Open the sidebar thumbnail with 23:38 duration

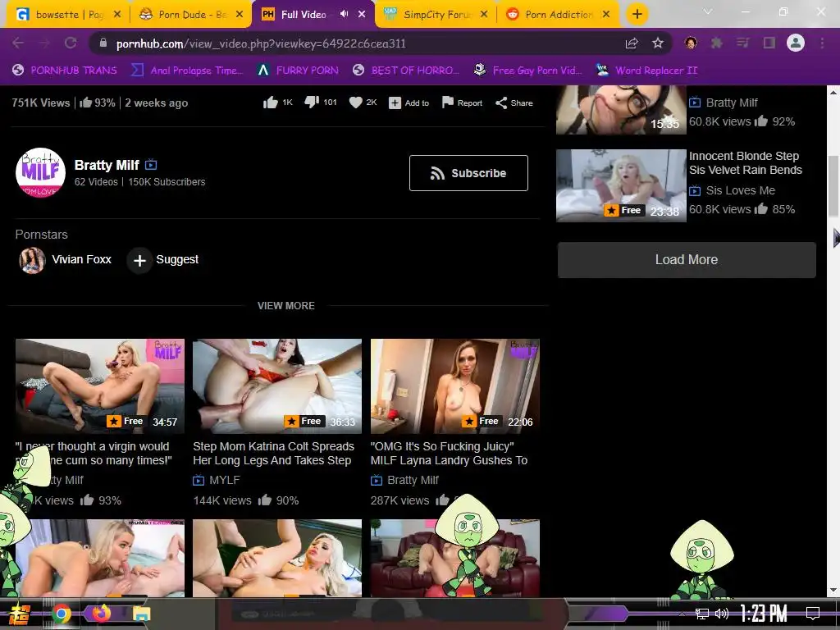[x=621, y=185]
